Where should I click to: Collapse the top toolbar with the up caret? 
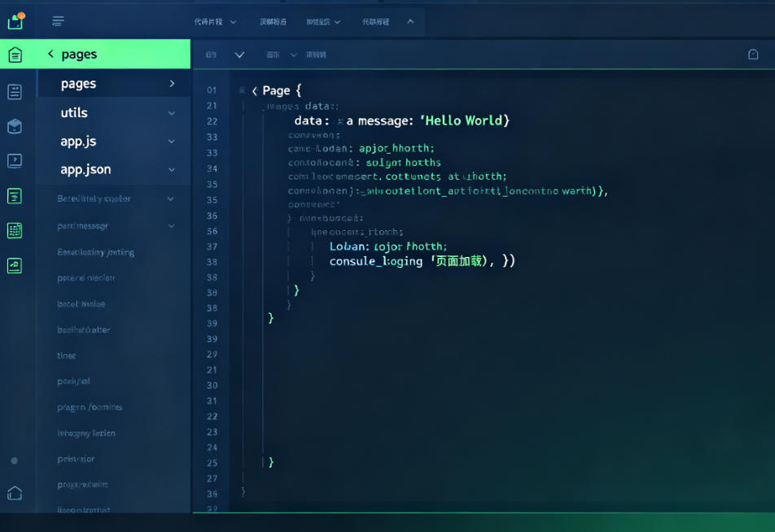(410, 22)
